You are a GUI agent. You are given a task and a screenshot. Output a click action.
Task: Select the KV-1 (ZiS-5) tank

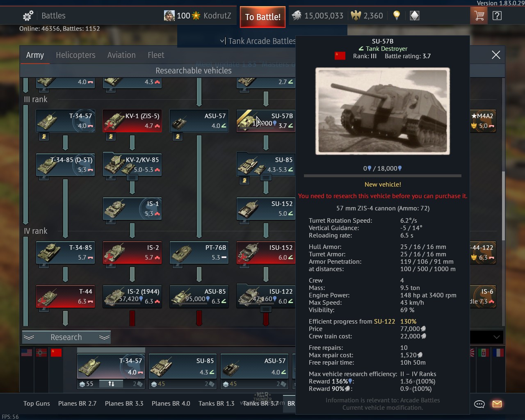[x=132, y=121]
